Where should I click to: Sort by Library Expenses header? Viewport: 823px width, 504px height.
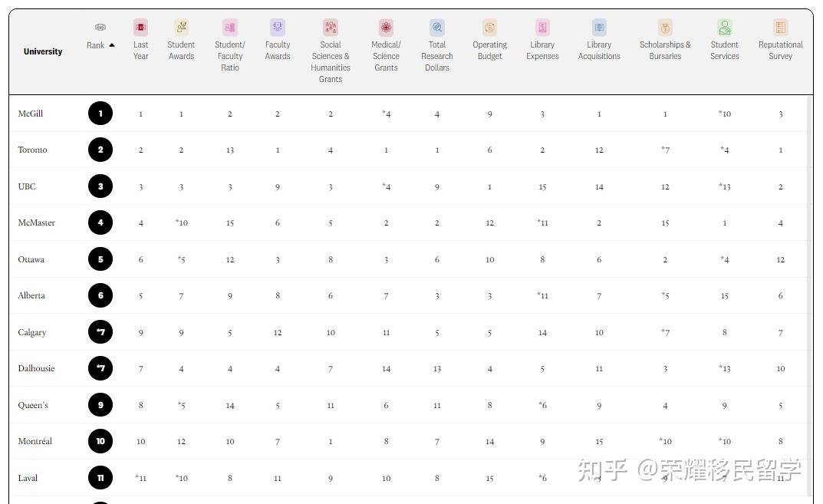coord(543,51)
